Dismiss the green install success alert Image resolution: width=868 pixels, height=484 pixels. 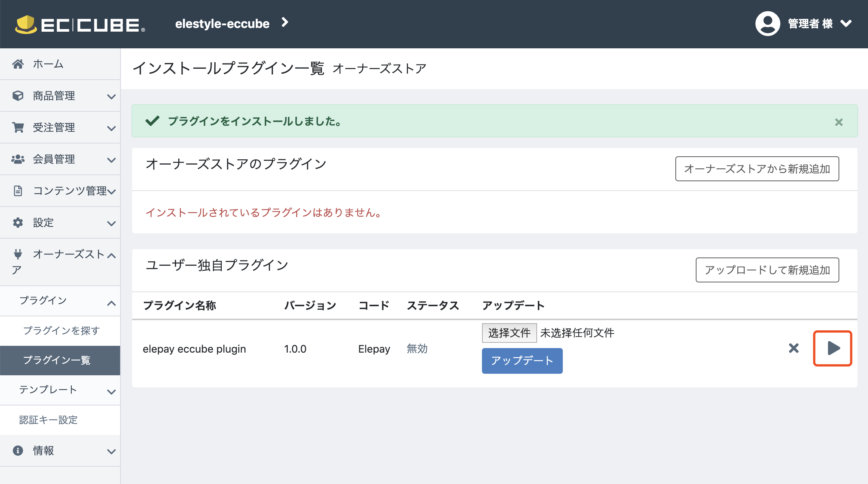click(x=839, y=122)
